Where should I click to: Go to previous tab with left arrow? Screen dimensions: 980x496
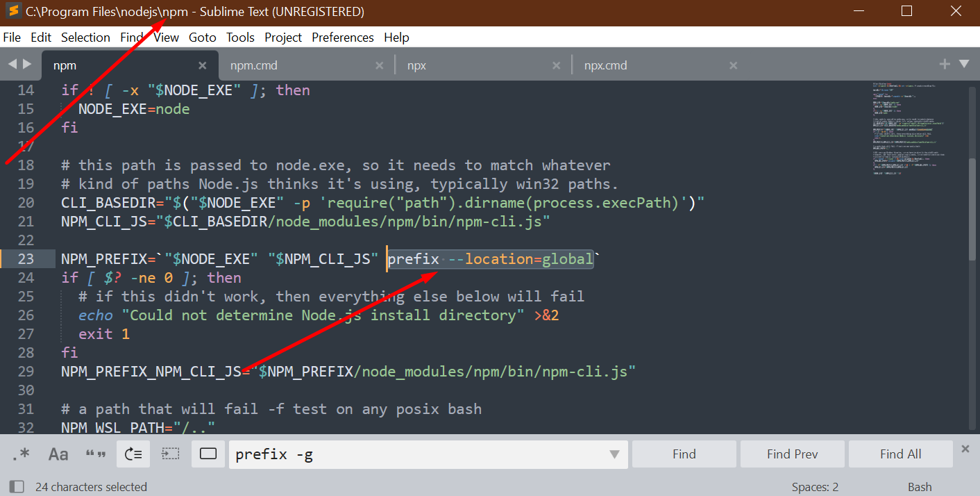[x=12, y=64]
